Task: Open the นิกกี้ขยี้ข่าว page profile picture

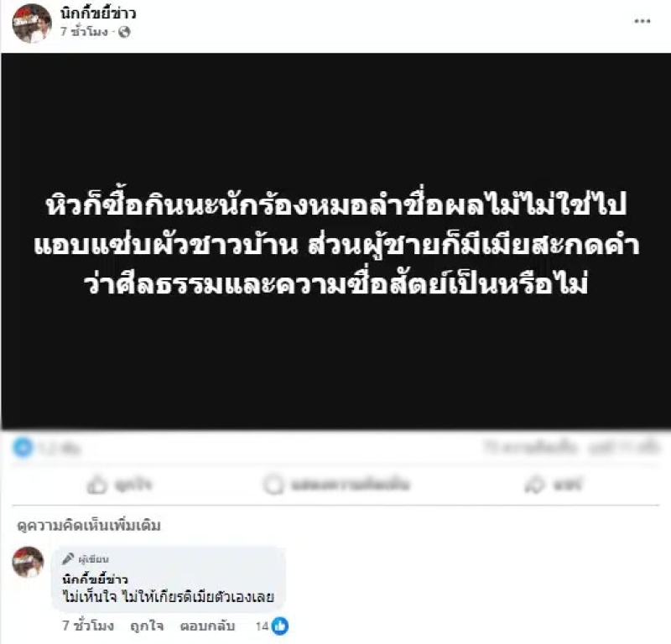Action: click(x=32, y=23)
